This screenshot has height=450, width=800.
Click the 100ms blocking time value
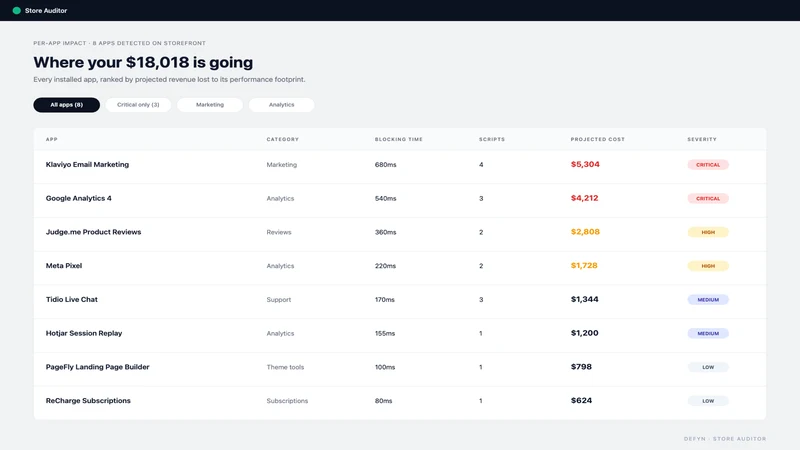[385, 367]
